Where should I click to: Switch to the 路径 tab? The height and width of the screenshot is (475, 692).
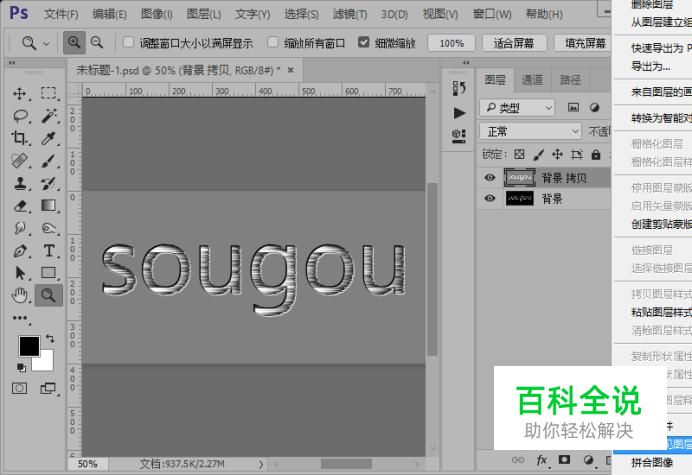coord(570,80)
